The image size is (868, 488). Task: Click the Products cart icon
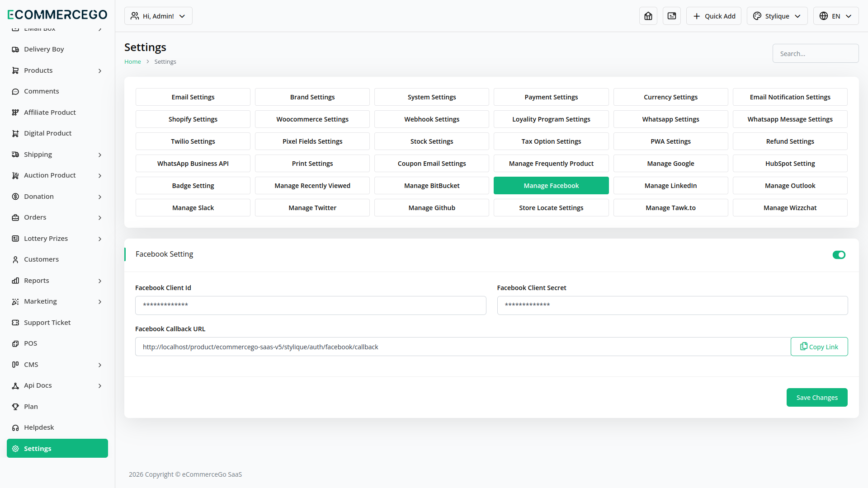point(15,70)
